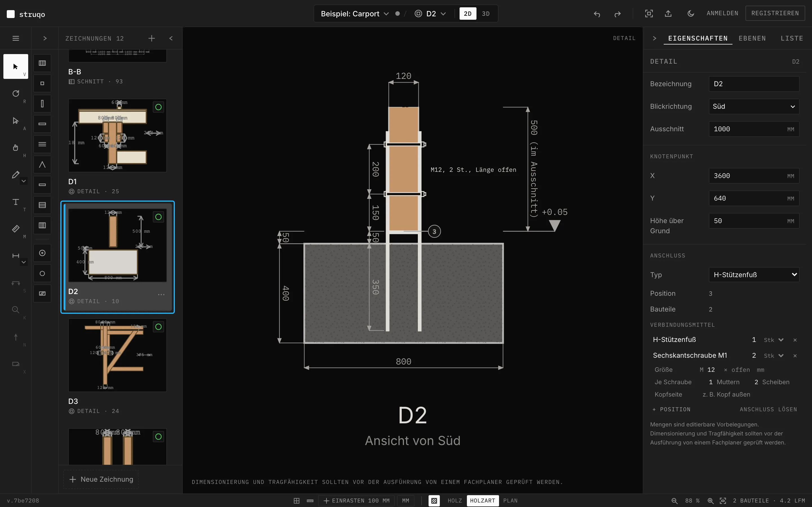Select the hatch pattern swatch in status bar
This screenshot has height=507, width=812.
434,501
